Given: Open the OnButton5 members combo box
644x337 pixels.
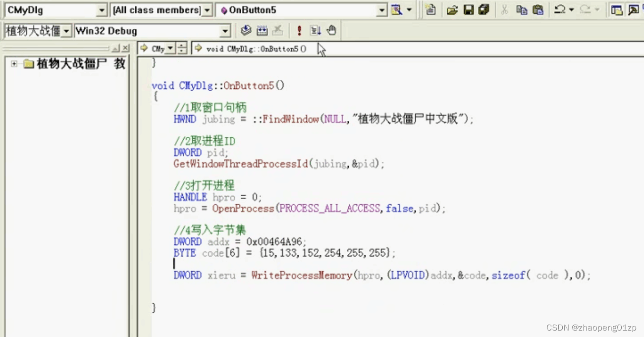Looking at the screenshot, I should (381, 10).
